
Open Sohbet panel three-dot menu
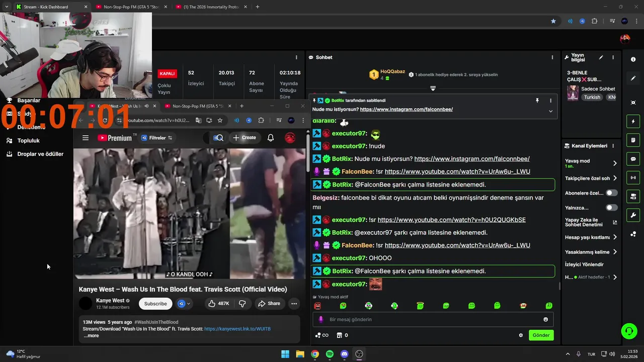coord(552,57)
